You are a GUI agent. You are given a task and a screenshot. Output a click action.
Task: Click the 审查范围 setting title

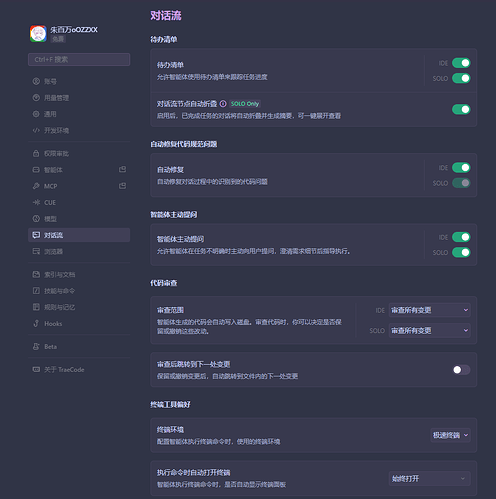[170, 310]
